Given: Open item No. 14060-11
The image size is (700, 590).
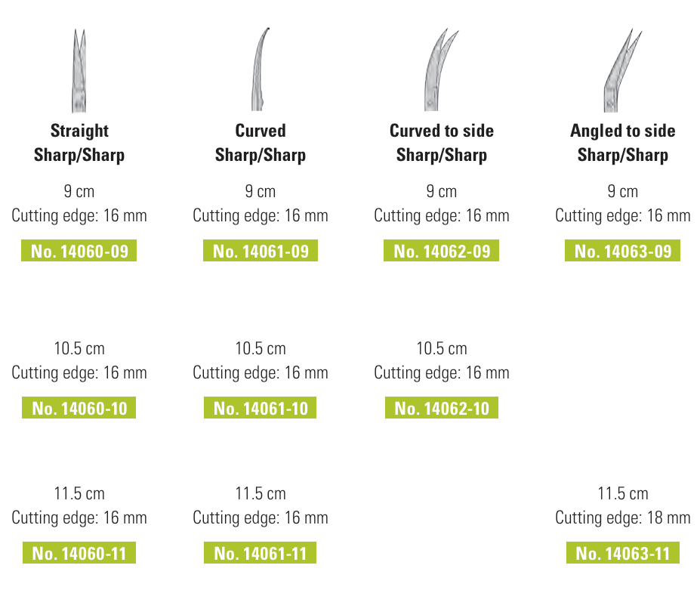Looking at the screenshot, I should (79, 554).
